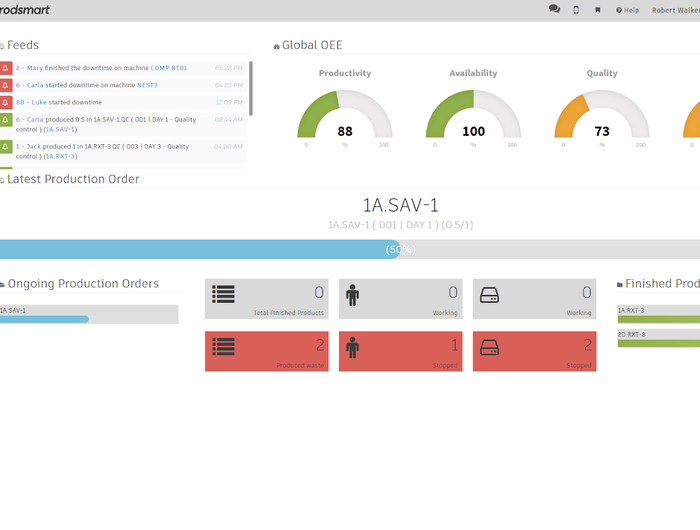
Task: Click the Productivity gauge showing 88
Action: (x=345, y=115)
